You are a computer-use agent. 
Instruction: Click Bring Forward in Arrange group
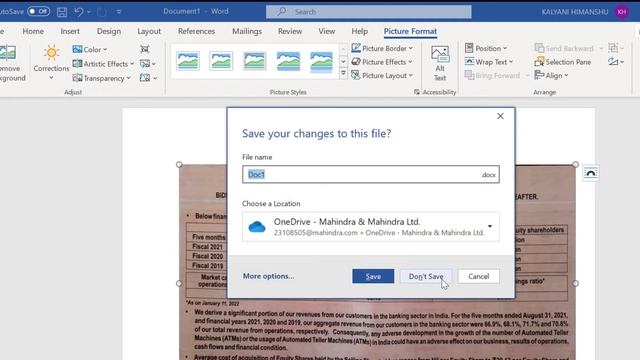coord(493,76)
